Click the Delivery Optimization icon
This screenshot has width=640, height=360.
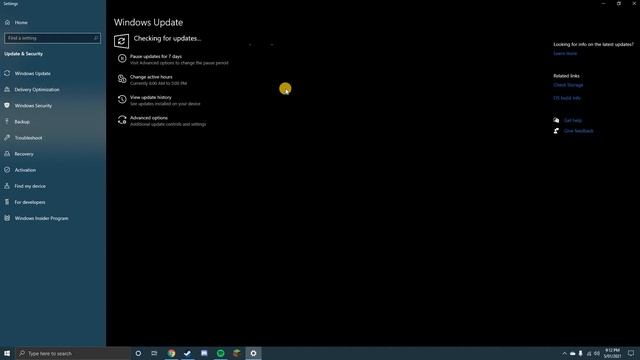pos(7,89)
